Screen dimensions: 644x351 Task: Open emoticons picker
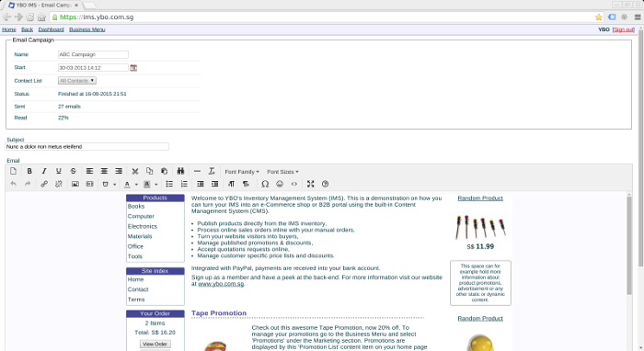click(x=280, y=184)
